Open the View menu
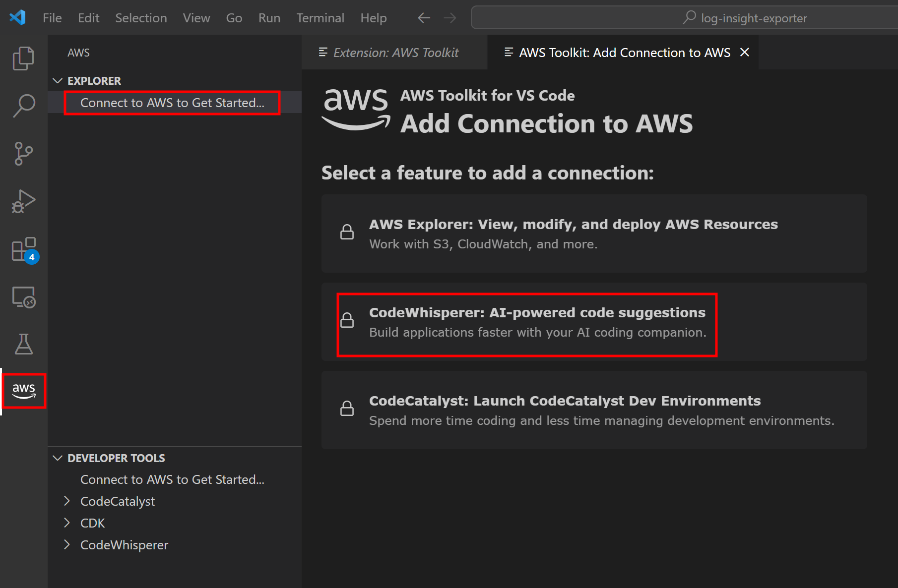Screen dimensions: 898x588 (x=196, y=18)
